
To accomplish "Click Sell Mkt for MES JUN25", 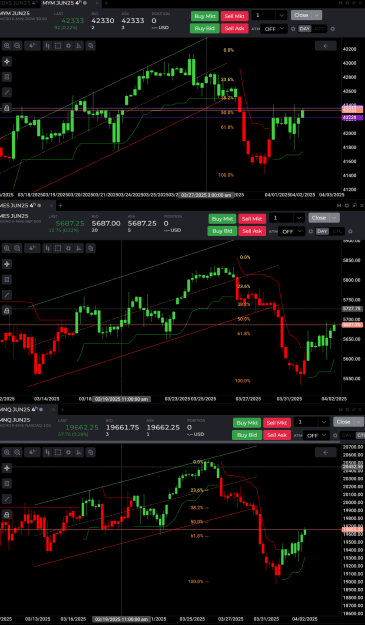I will (x=252, y=219).
